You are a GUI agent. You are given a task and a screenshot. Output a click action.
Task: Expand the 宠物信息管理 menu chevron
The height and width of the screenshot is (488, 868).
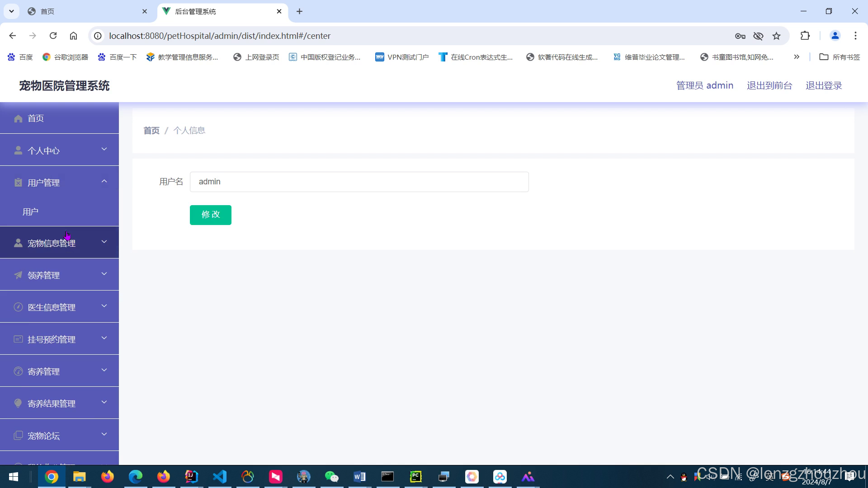[x=104, y=242]
